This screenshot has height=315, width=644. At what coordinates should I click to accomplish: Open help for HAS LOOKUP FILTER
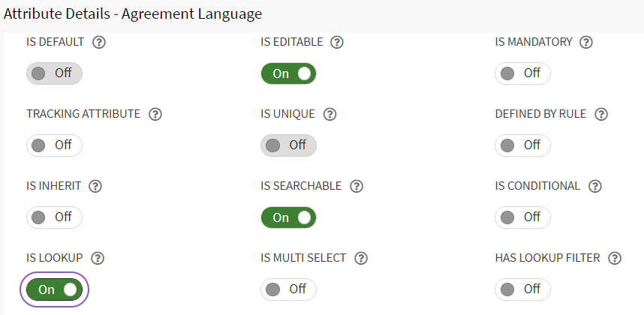coord(615,258)
